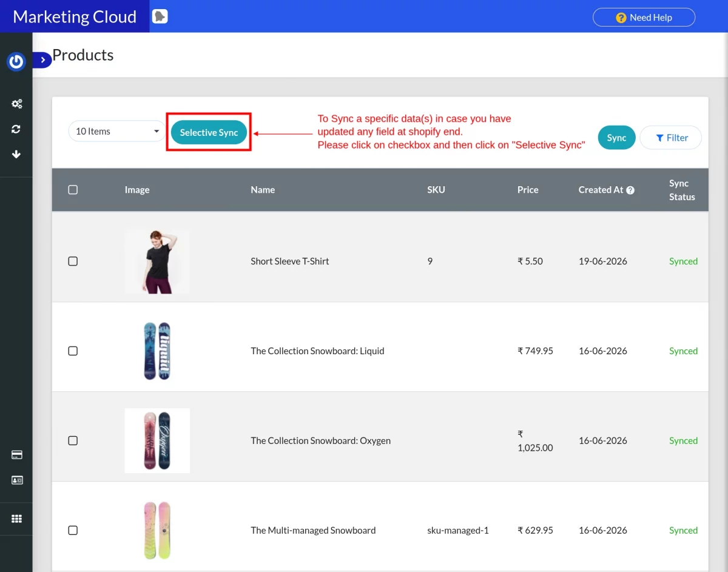
Task: Open the credit card billing sidebar icon
Action: pos(17,455)
